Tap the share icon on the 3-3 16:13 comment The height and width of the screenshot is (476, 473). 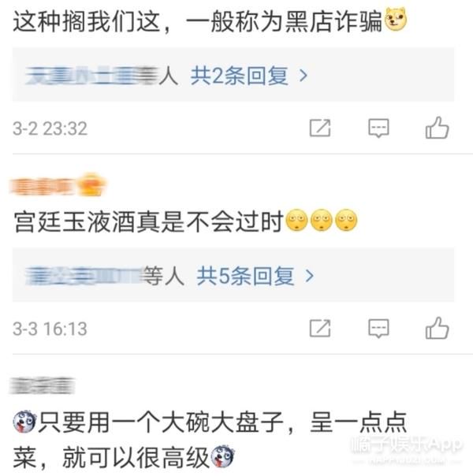tap(320, 328)
